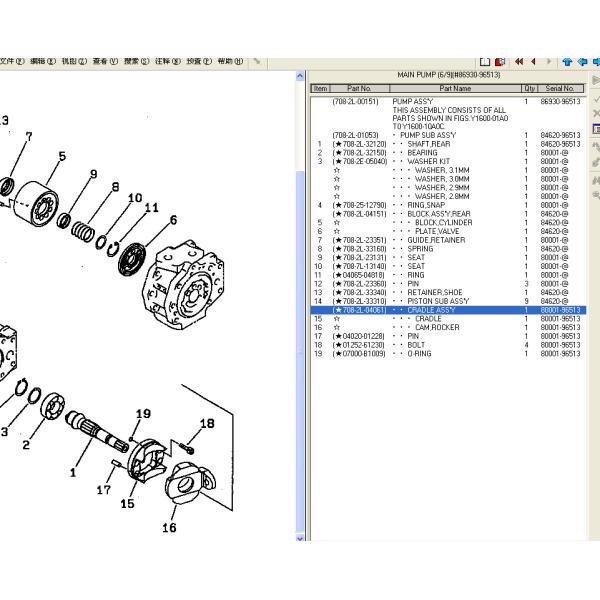Click the red book toolbar icon

click(x=497, y=61)
